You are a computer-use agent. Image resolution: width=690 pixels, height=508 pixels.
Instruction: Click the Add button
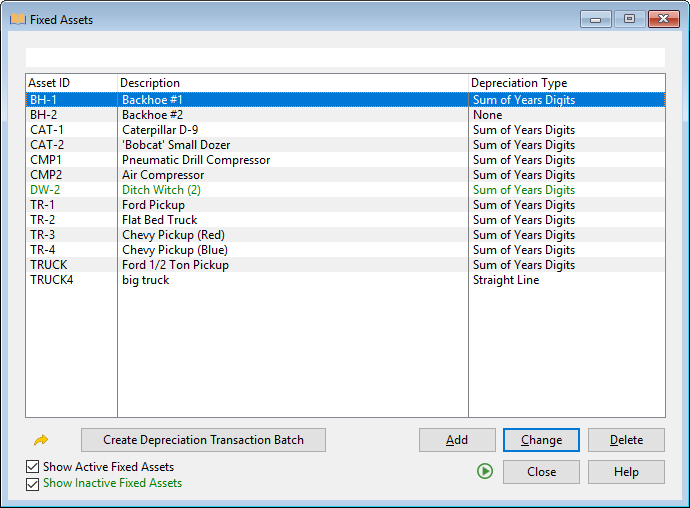pos(457,440)
